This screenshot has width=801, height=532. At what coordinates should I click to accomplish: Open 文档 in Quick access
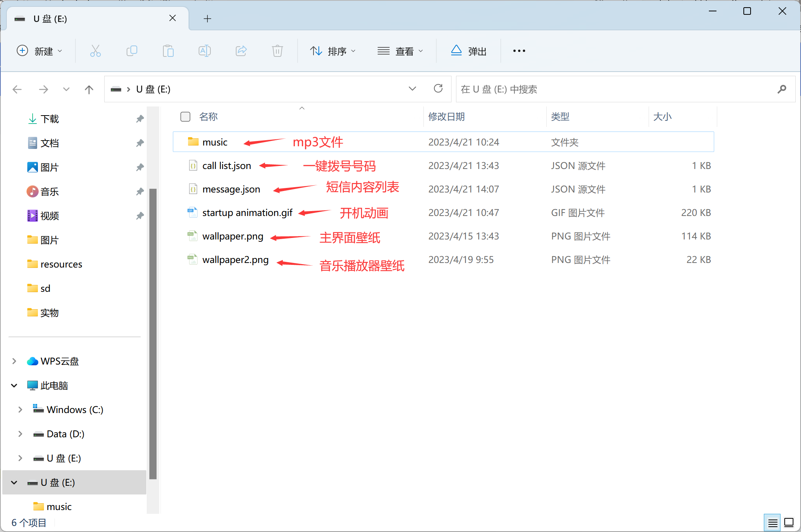tap(49, 143)
